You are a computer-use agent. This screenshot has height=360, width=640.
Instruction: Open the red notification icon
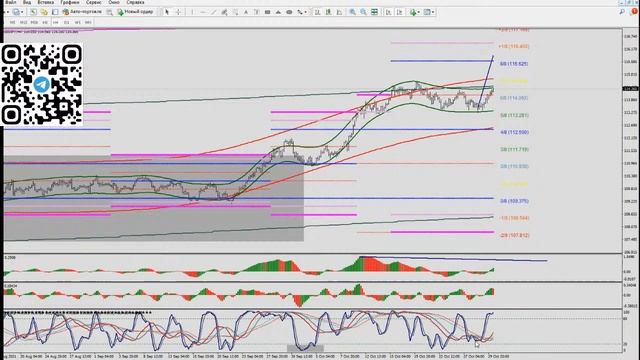[x=634, y=11]
